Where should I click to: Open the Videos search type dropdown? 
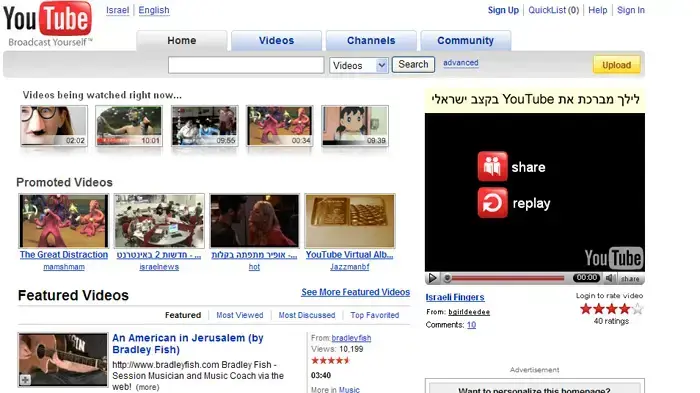359,65
